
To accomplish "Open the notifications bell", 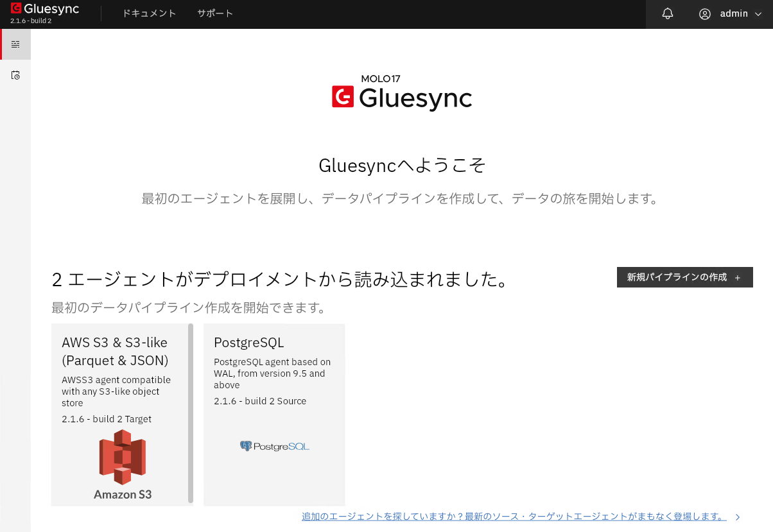I will [668, 13].
